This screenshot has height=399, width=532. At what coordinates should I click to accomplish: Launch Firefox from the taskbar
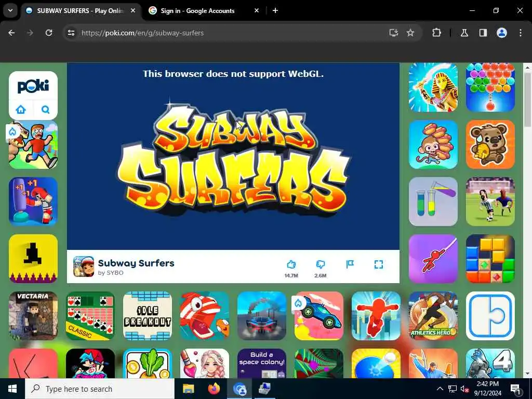[214, 389]
